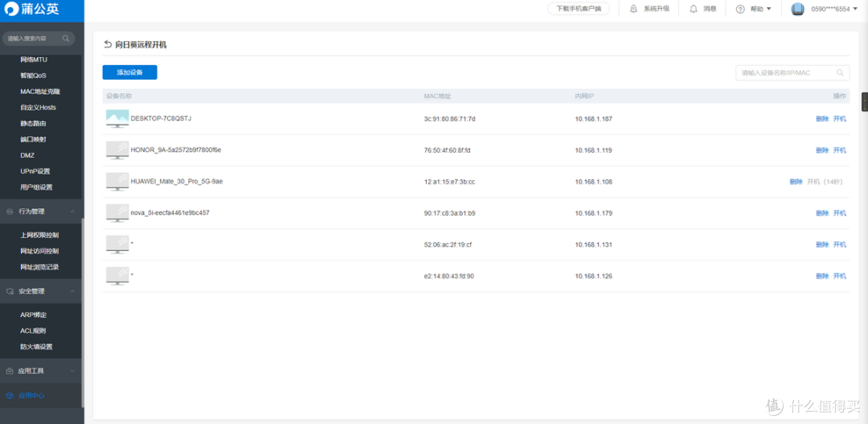
Task: Click the 应用中心 cube icon
Action: coord(10,396)
